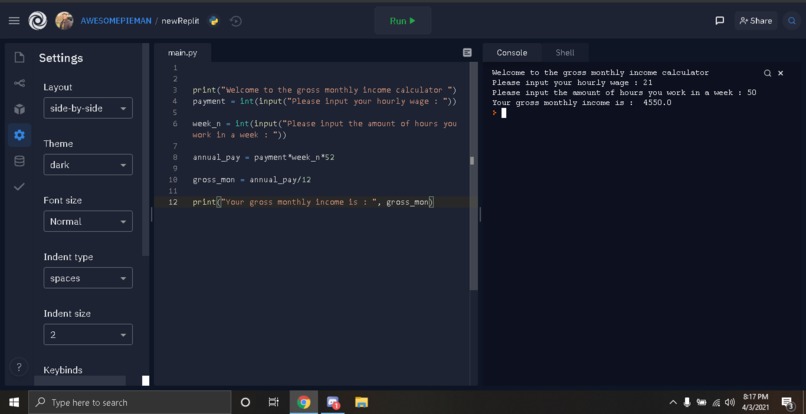Click the volume tray icon

[729, 402]
